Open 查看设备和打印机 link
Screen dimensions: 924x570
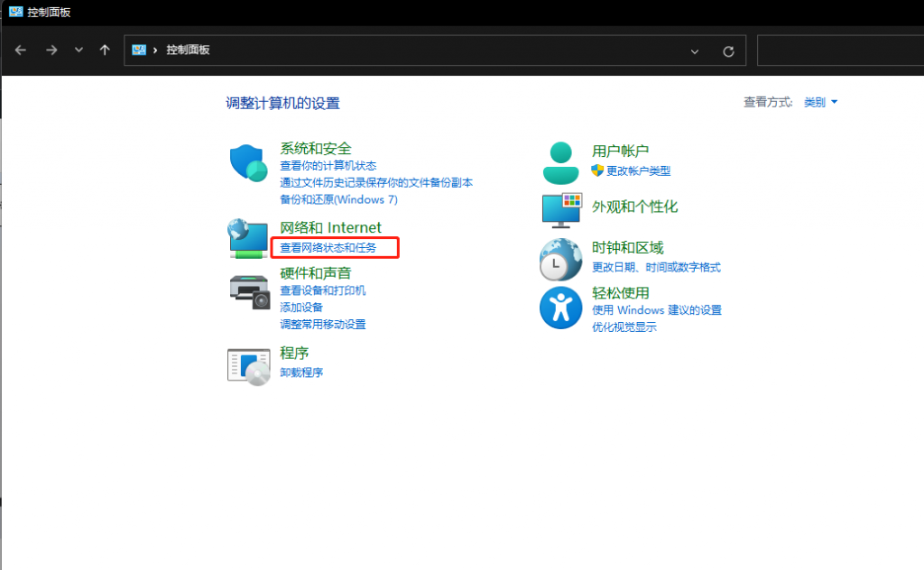click(322, 290)
